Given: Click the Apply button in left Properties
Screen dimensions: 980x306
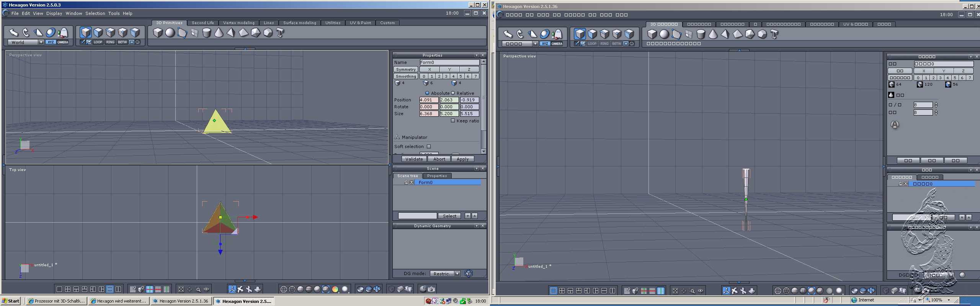Looking at the screenshot, I should pyautogui.click(x=462, y=159).
